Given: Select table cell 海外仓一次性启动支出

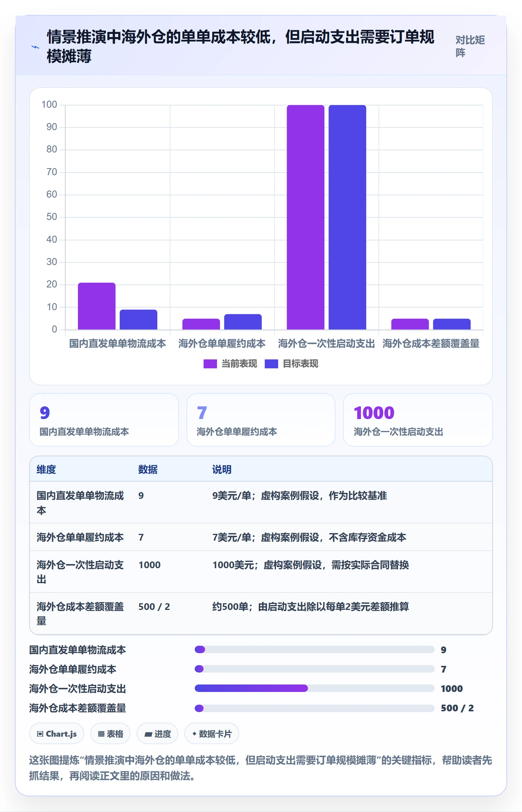Looking at the screenshot, I should click(x=80, y=572).
